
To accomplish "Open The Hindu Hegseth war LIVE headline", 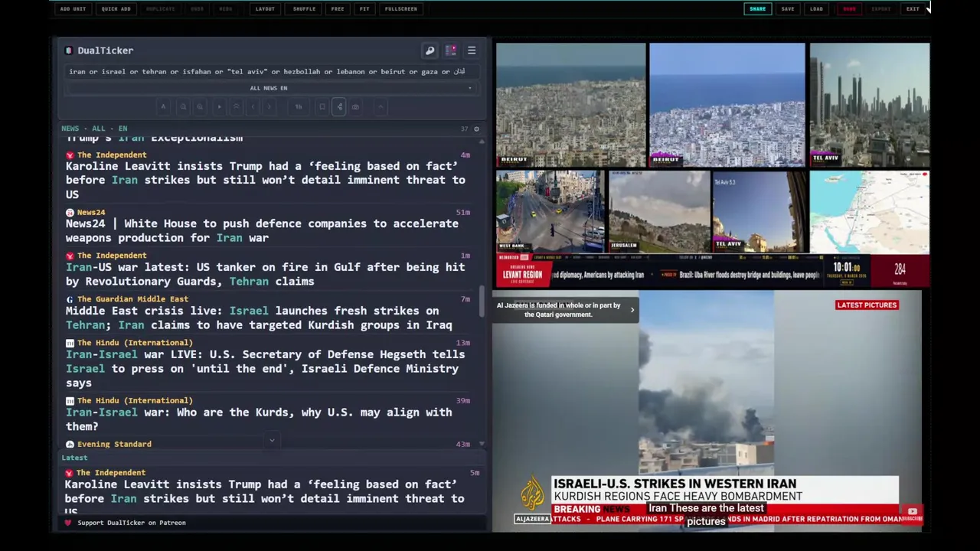I will pyautogui.click(x=266, y=368).
